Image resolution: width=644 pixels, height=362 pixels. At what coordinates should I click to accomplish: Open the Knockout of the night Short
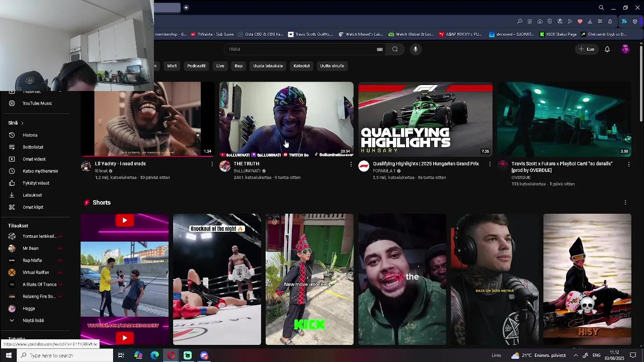(x=217, y=279)
